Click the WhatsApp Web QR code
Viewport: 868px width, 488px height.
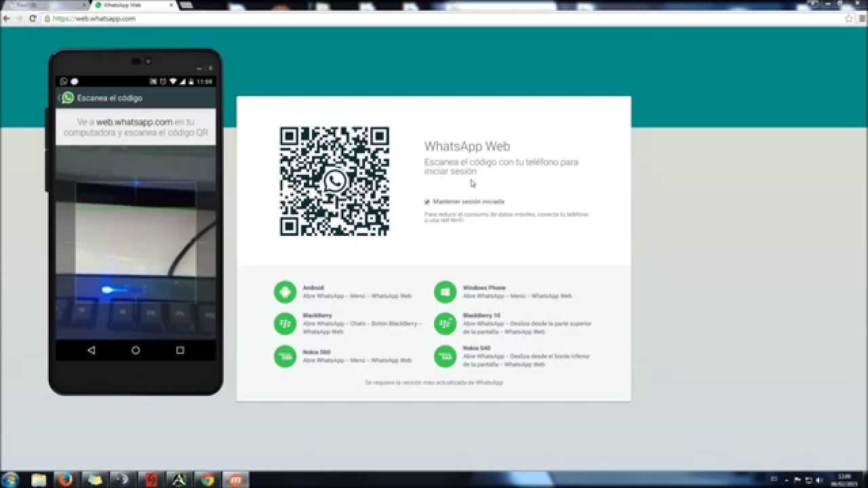[334, 181]
